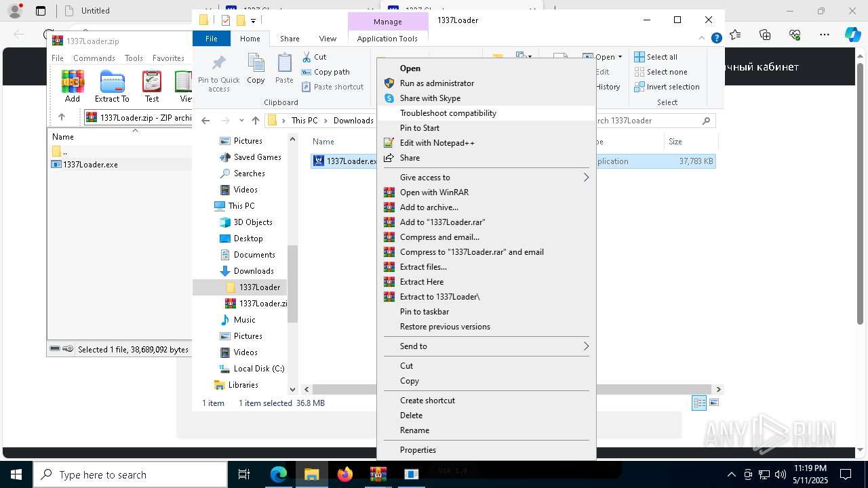Go up a level in WinRAR window
Image resolution: width=868 pixels, height=488 pixels.
tap(61, 117)
